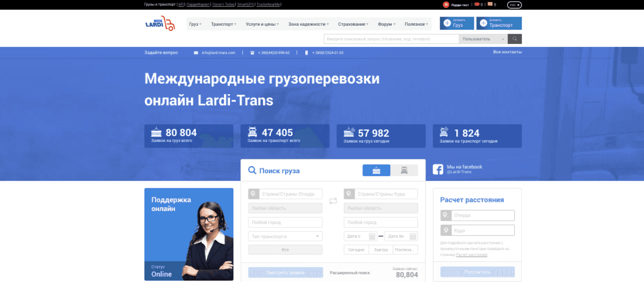Click the Lardi Trans logo
Viewport: 644px width, 282px height.
click(160, 23)
